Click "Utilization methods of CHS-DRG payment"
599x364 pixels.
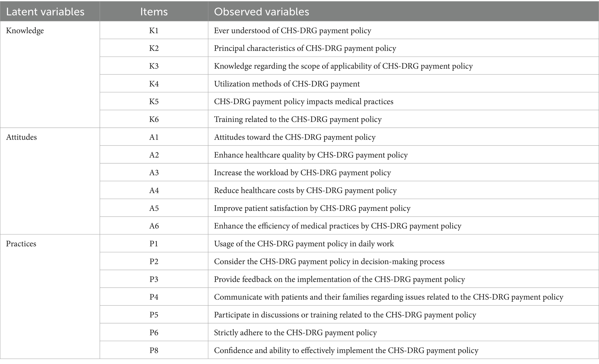287,84
